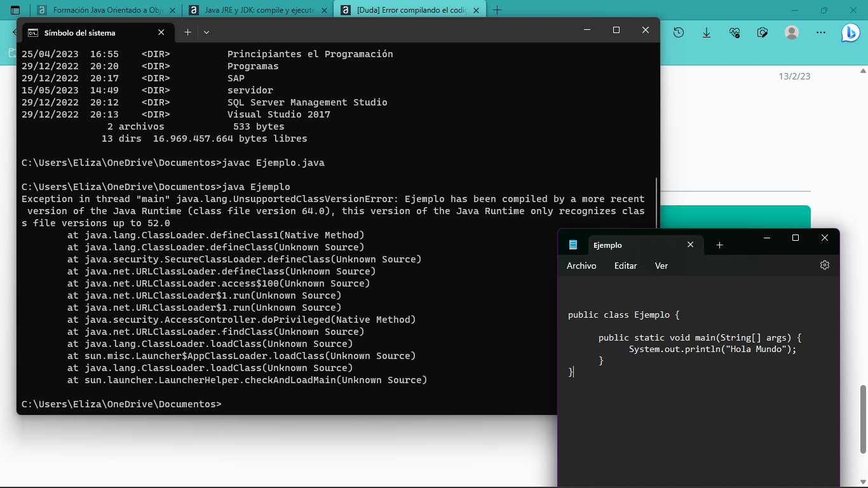Open the Bing chat sidebar button
Screen dimensions: 868x488
[x=850, y=32]
